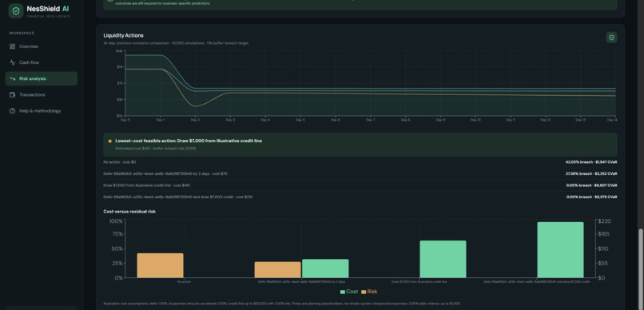Image resolution: width=644 pixels, height=310 pixels.
Task: Click the tallest green bar for defer and draw
Action: [560, 249]
